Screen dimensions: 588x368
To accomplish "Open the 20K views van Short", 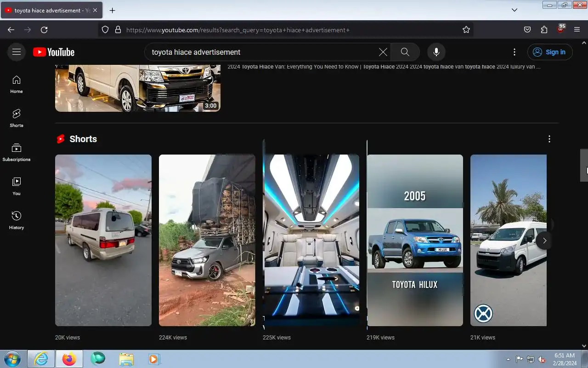I will tap(103, 240).
